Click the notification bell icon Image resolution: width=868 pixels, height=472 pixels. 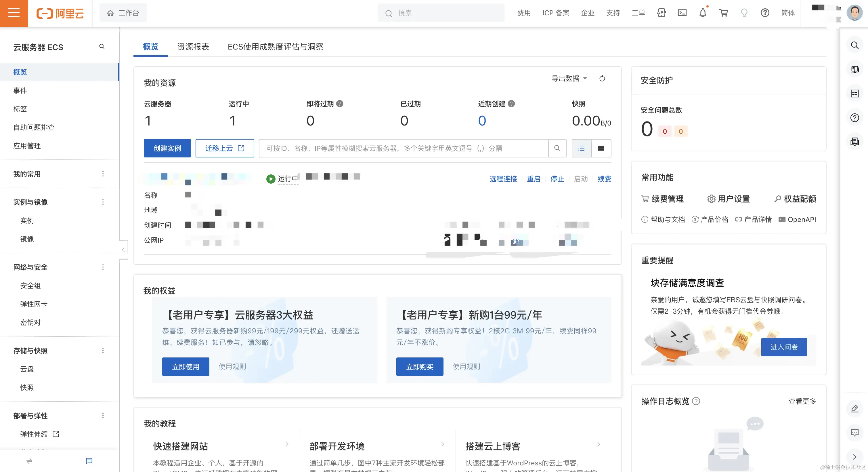(x=703, y=13)
